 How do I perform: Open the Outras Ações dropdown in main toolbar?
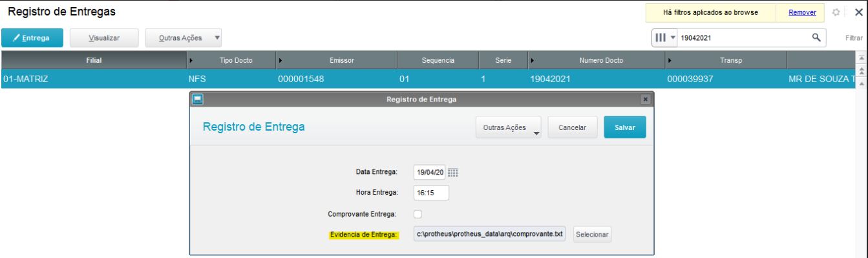click(184, 38)
